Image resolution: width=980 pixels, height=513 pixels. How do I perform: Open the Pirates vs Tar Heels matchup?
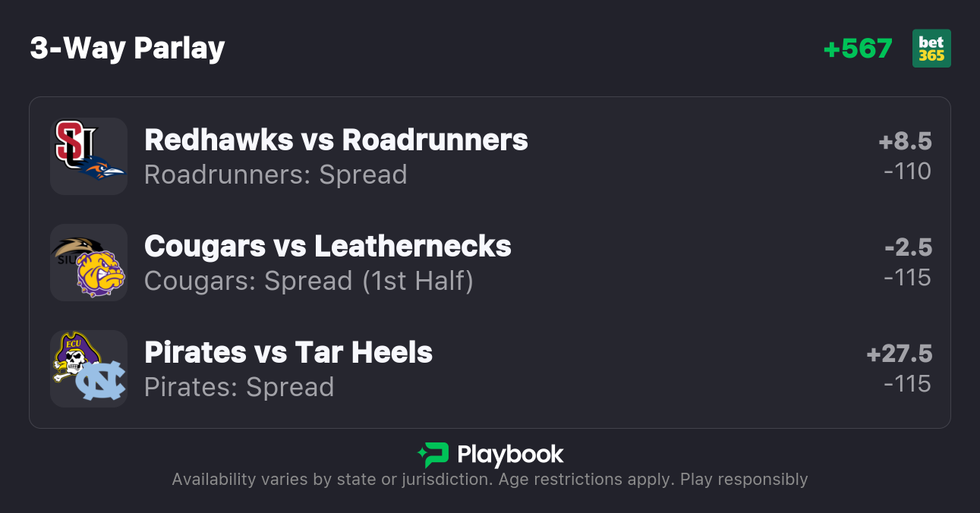pos(288,353)
